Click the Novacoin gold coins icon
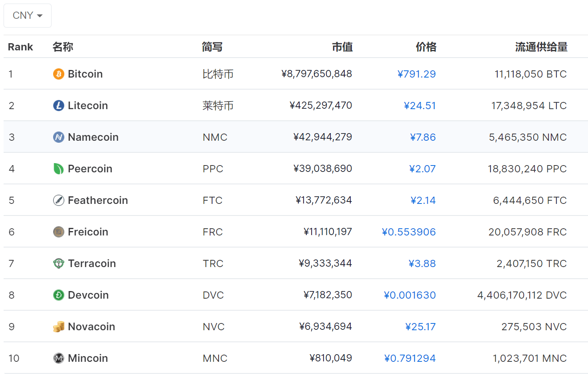The width and height of the screenshot is (588, 375). click(59, 327)
